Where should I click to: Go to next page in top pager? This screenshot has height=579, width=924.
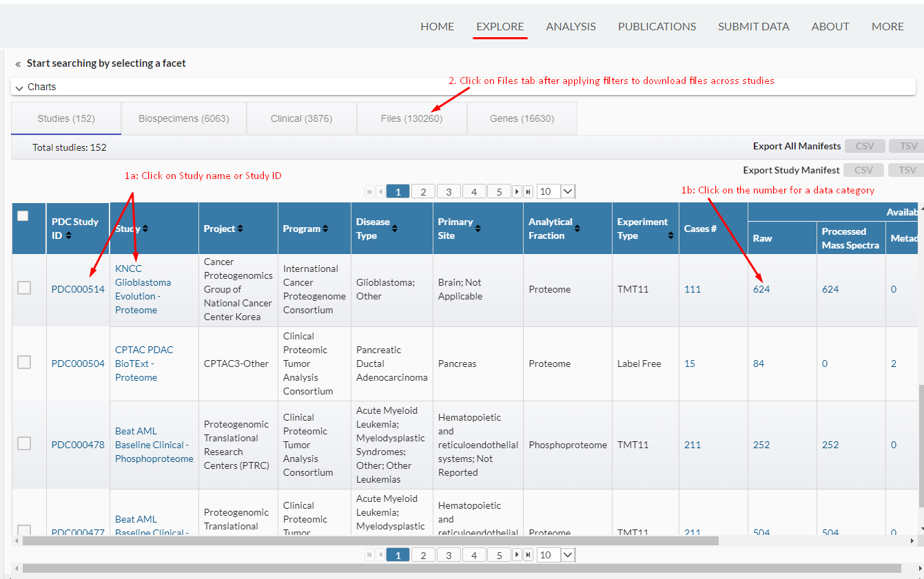517,191
